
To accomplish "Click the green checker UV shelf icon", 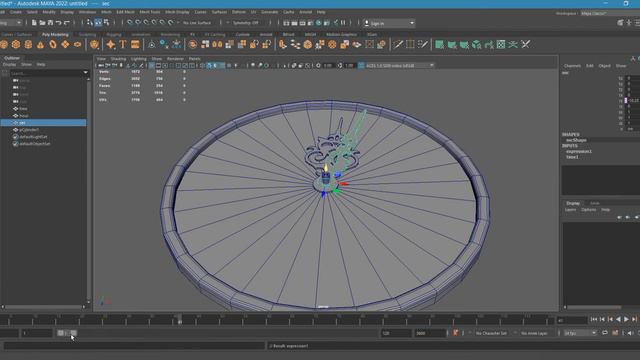I will point(501,44).
